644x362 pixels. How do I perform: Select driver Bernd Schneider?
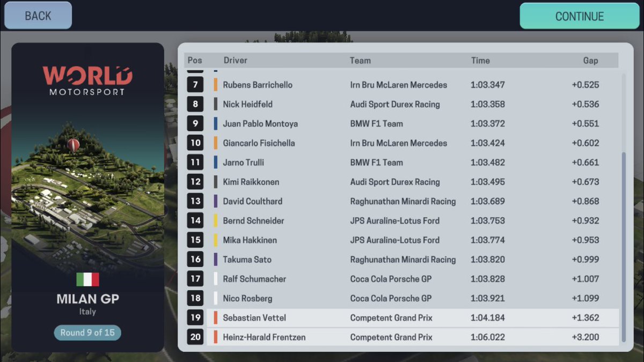coord(254,220)
